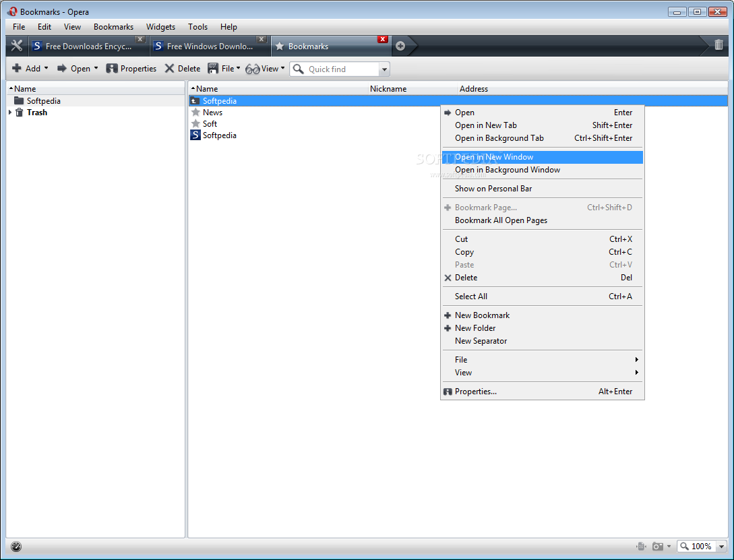Choose Show on Personal Bar
This screenshot has height=560, width=734.
tap(543, 189)
